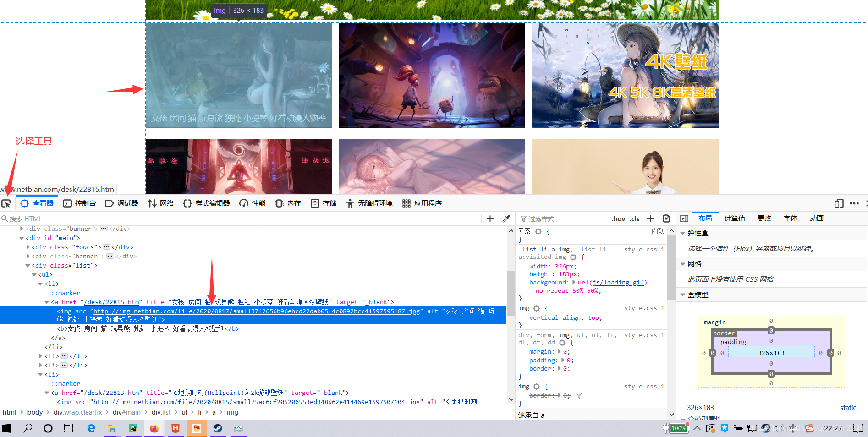Collapse the div class="list" node
The height and width of the screenshot is (437, 868).
(28, 266)
